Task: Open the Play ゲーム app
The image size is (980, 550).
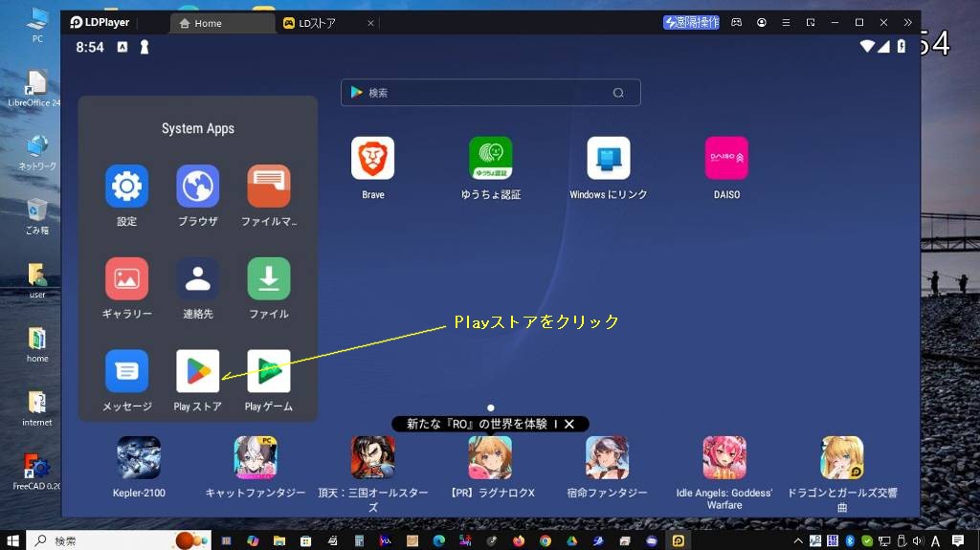Action: (x=269, y=371)
